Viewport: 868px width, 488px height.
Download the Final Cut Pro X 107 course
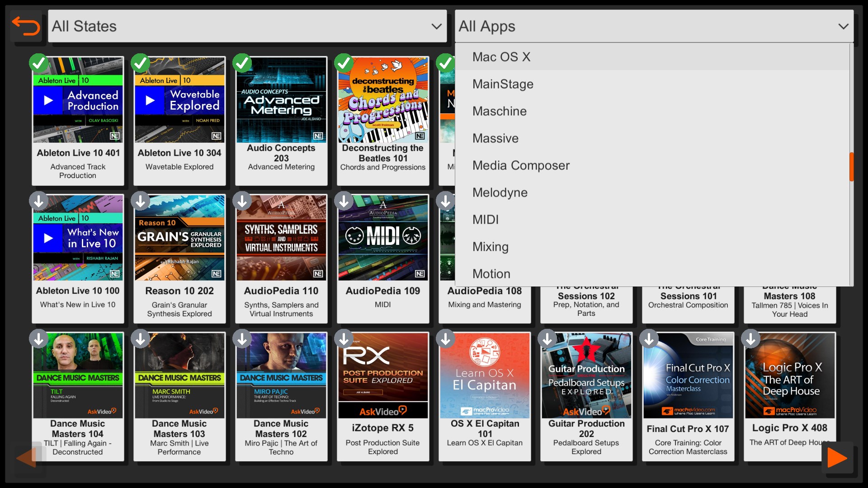pyautogui.click(x=649, y=339)
